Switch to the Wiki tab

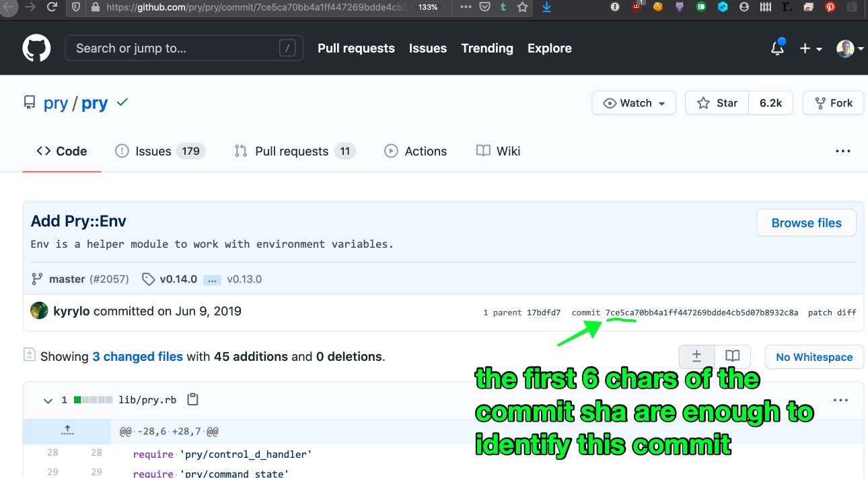498,151
